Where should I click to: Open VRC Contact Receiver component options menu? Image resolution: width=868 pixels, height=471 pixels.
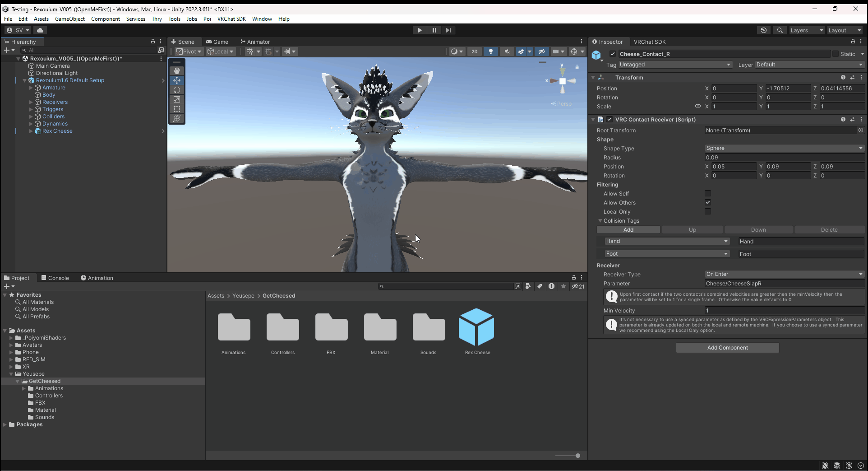click(x=861, y=119)
